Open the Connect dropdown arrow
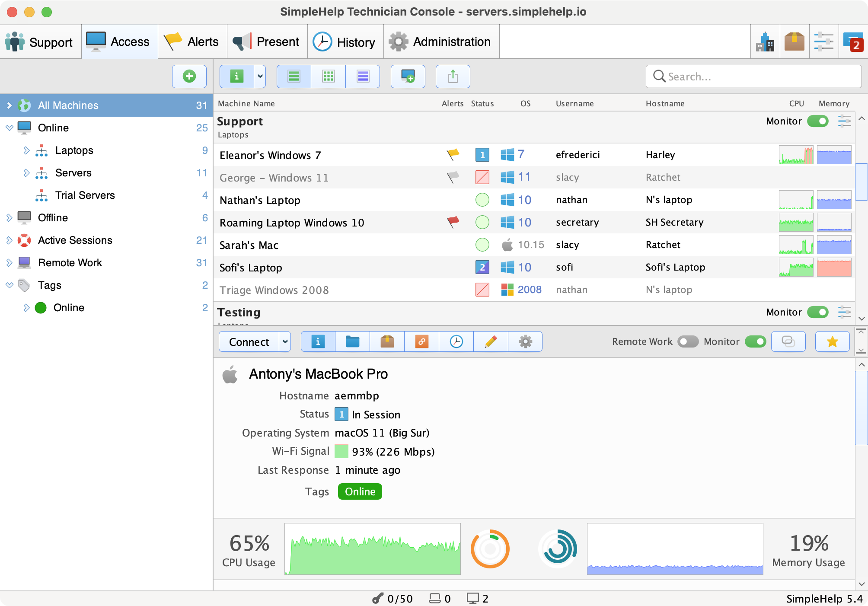This screenshot has width=868, height=606. click(285, 342)
